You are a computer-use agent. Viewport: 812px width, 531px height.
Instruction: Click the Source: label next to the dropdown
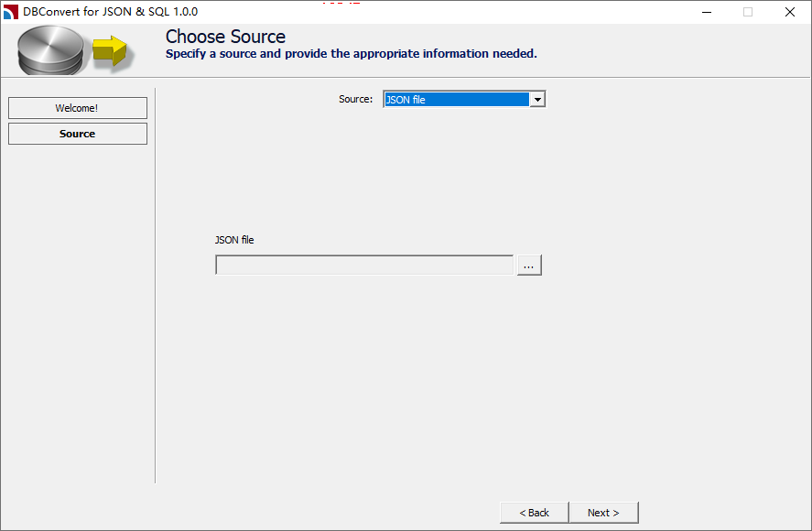point(355,99)
